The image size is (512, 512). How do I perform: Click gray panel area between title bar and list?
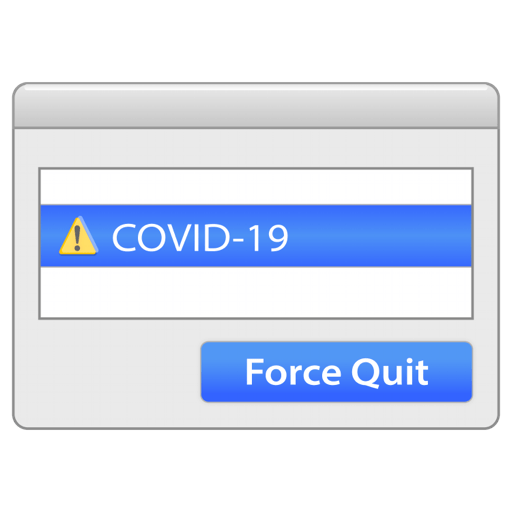point(256,148)
